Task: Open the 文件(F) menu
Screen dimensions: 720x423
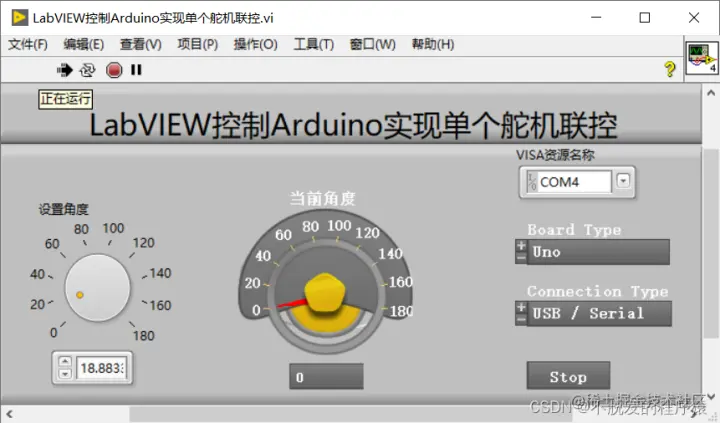Action: (x=28, y=45)
